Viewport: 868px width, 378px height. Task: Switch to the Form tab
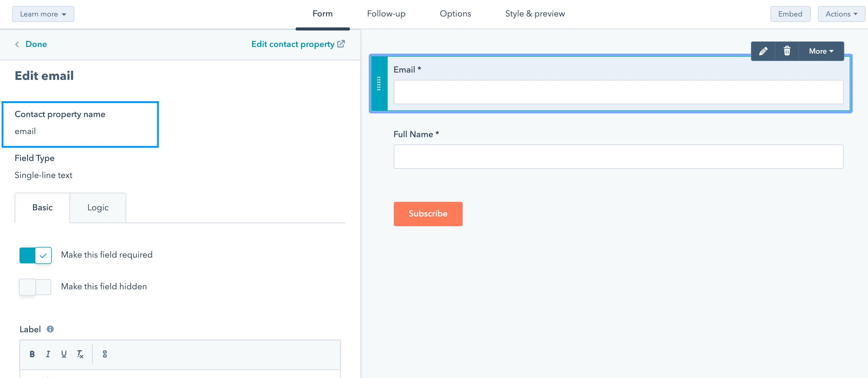coord(322,14)
